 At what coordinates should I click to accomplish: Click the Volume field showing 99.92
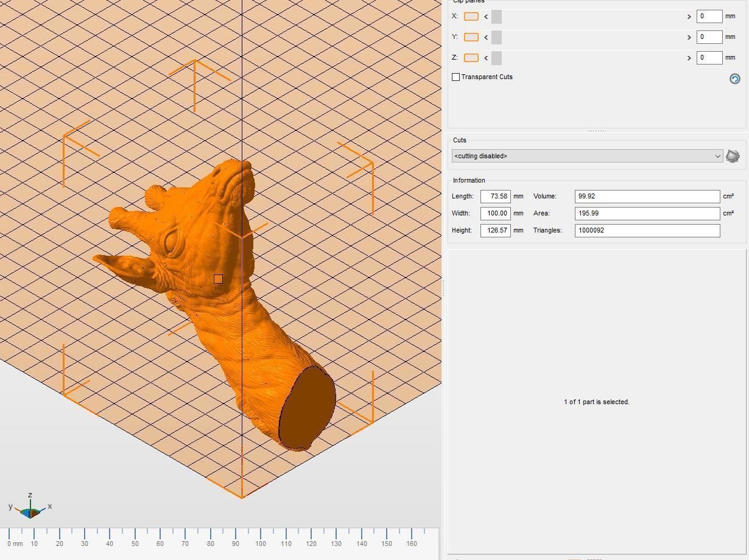(x=647, y=196)
